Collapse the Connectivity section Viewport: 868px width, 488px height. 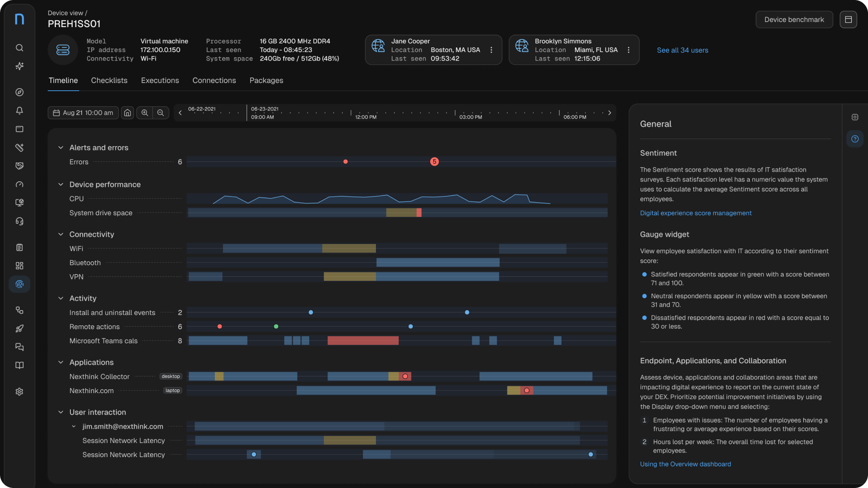tap(61, 234)
